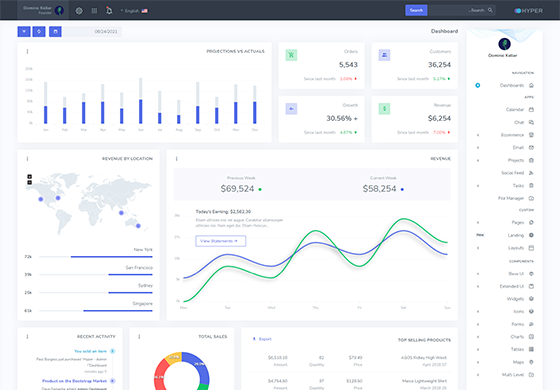Click the Current Week value $58,254
Image resolution: width=560 pixels, height=390 pixels.
point(379,189)
